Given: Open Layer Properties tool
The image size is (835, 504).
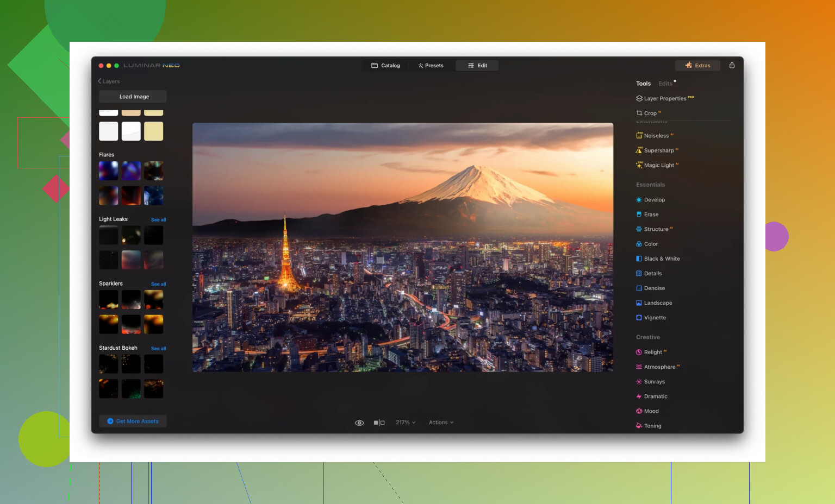Looking at the screenshot, I should click(x=664, y=98).
